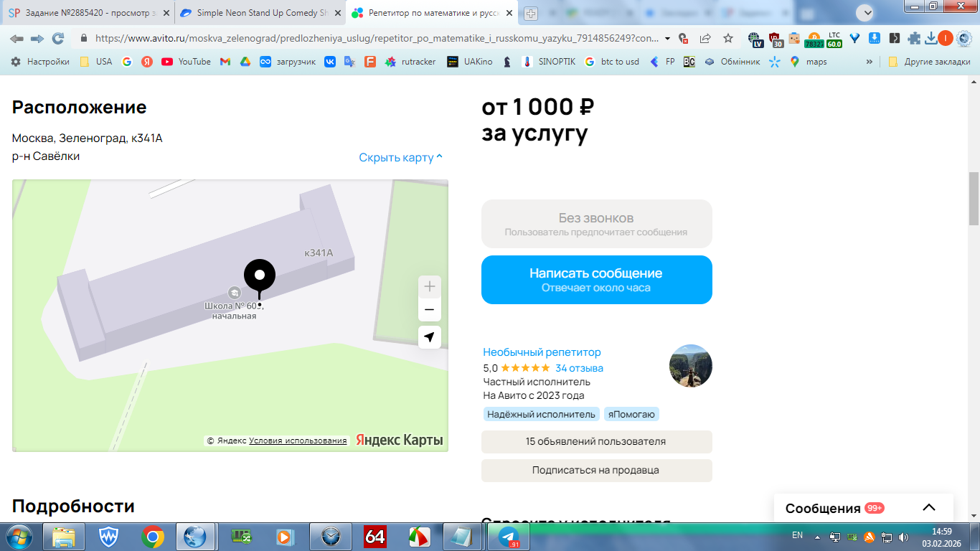Screen dimensions: 980x551
Task: Click Подписаться на продавца
Action: point(596,471)
